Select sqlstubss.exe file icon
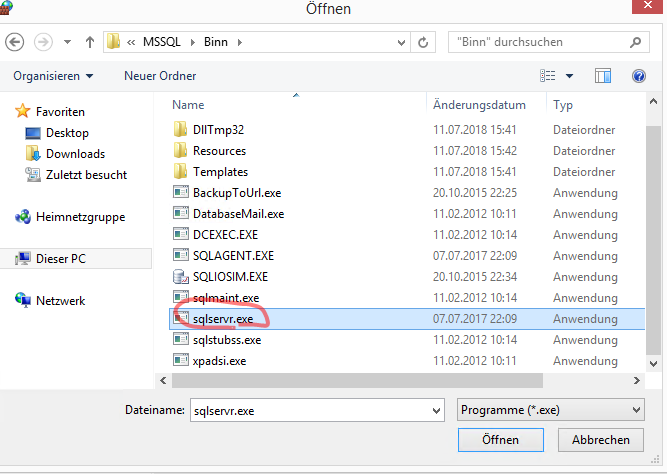Viewport: 667px width, 474px height. [181, 340]
